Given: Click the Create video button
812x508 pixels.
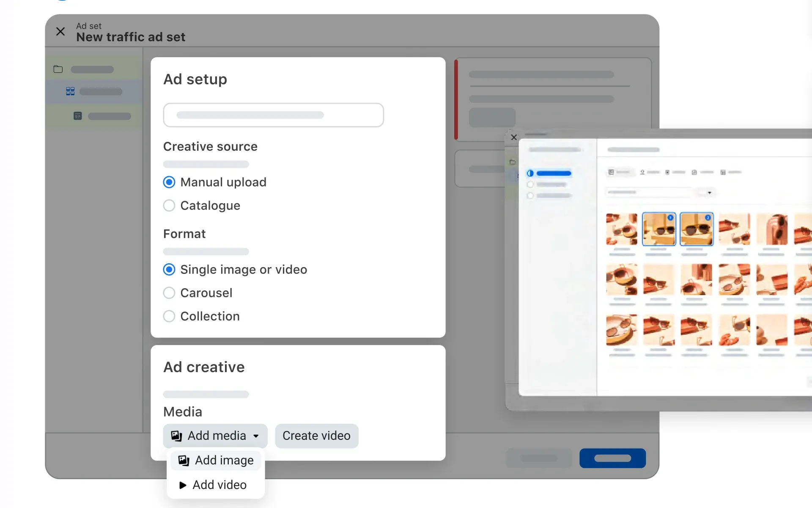Looking at the screenshot, I should (317, 436).
